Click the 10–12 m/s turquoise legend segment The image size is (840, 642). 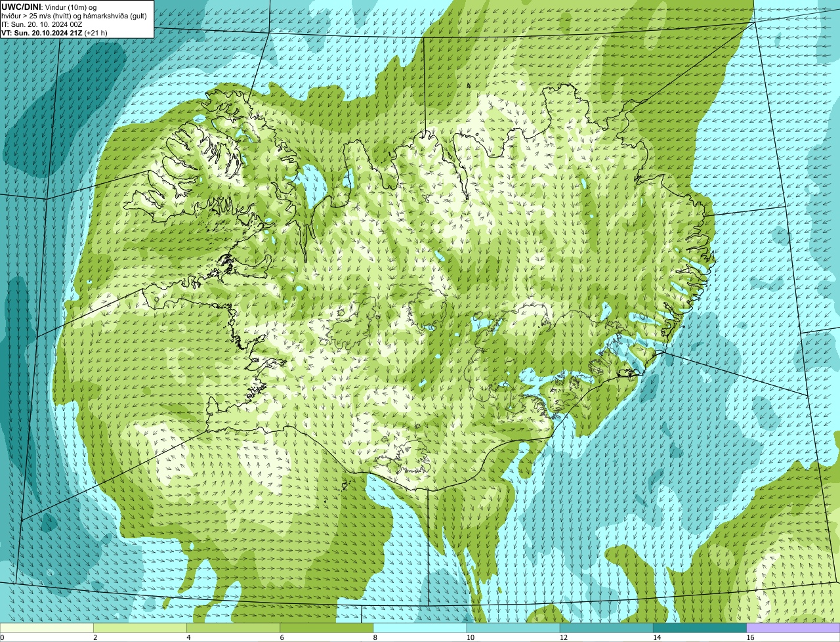click(513, 628)
